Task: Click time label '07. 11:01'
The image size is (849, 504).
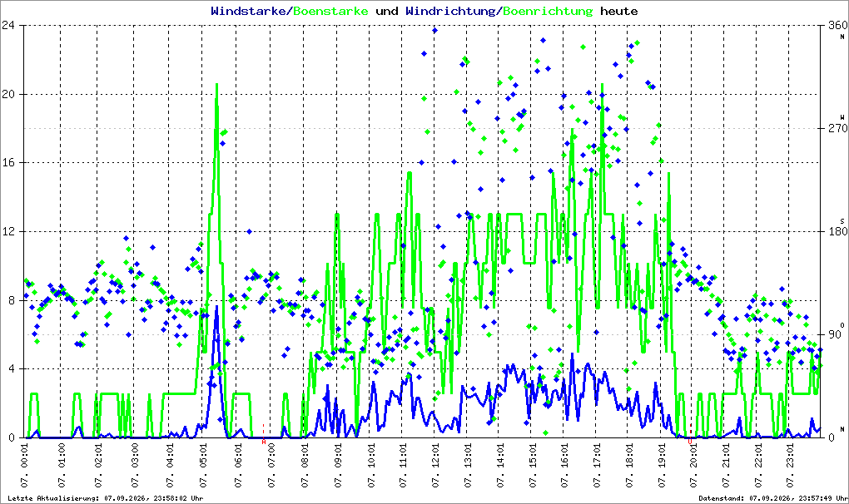Action: [403, 466]
